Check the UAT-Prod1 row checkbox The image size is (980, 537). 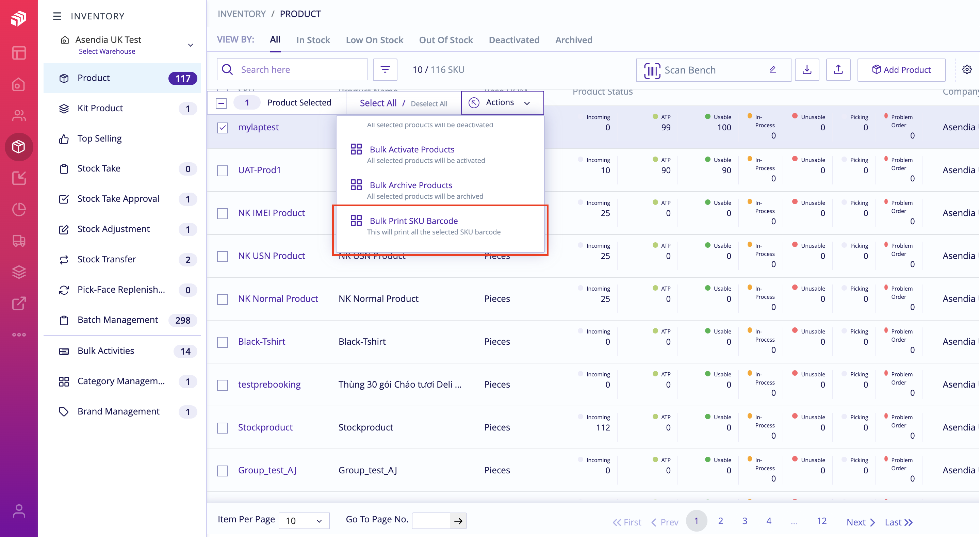pos(222,170)
